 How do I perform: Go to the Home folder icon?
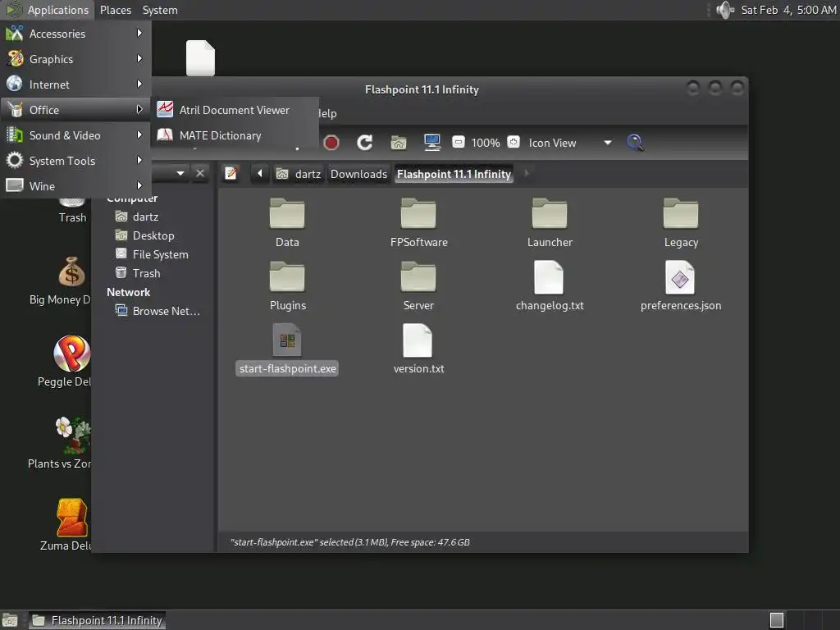pos(399,143)
